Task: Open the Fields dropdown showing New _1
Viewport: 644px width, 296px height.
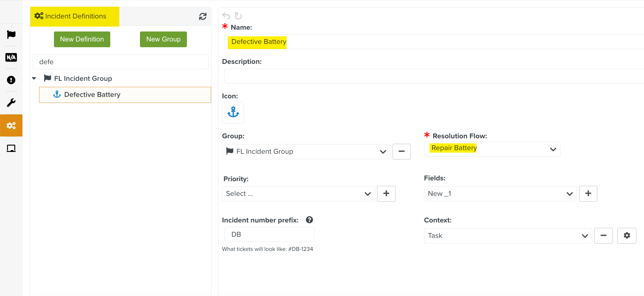Action: coord(500,194)
